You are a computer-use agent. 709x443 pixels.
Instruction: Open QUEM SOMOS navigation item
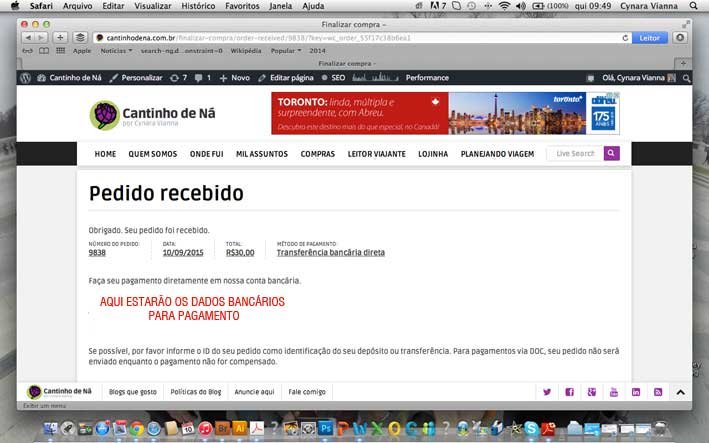coord(153,154)
